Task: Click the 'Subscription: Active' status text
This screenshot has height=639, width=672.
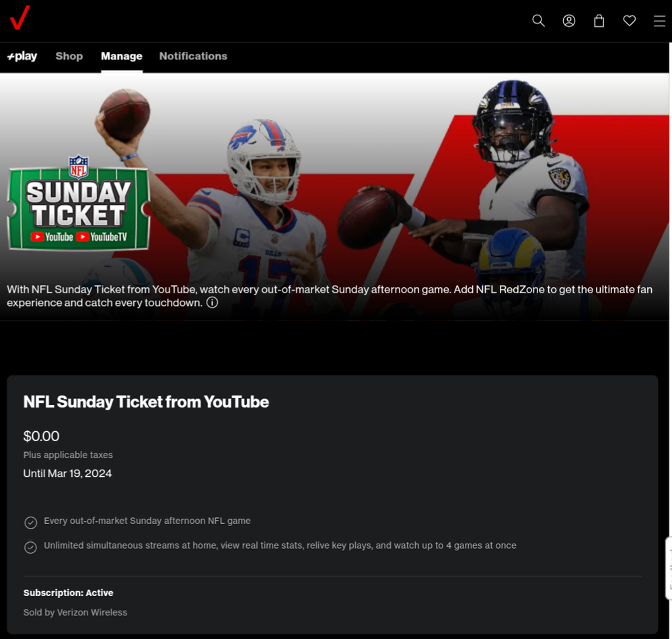Action: point(68,593)
